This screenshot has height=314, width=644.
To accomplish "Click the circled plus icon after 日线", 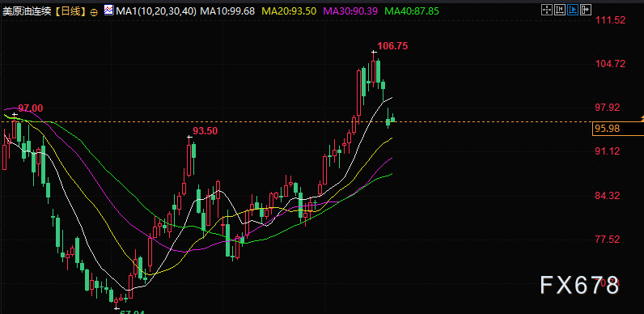I will click(x=94, y=12).
